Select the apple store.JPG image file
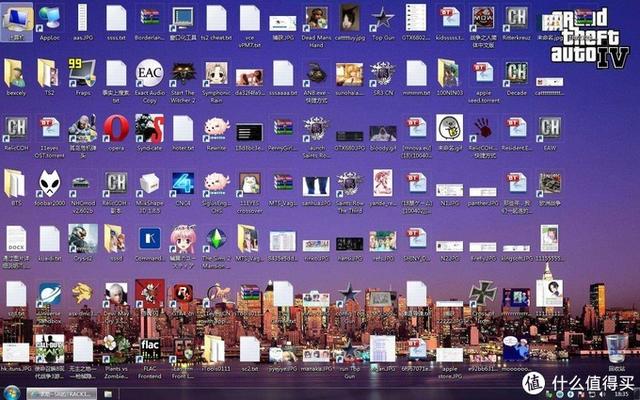The width and height of the screenshot is (640, 400). coord(449,355)
